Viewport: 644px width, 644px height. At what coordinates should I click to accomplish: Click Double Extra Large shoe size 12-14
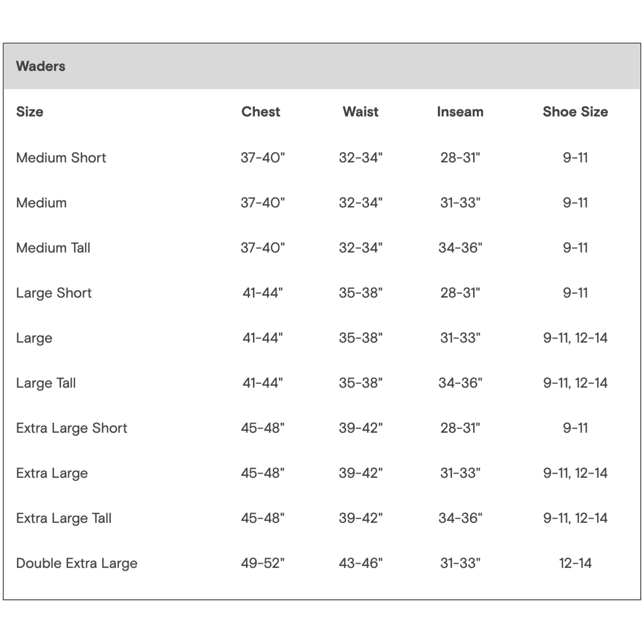pyautogui.click(x=575, y=563)
